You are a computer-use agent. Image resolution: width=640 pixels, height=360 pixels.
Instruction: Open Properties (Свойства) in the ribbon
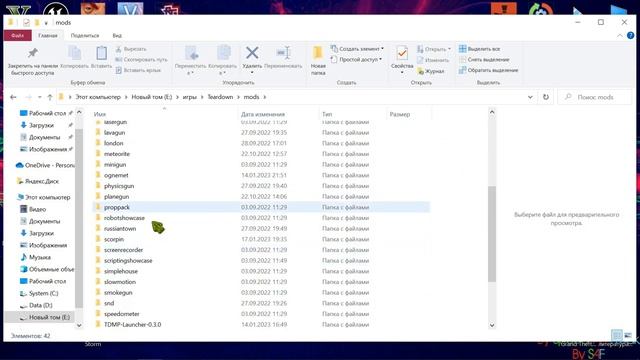point(402,60)
